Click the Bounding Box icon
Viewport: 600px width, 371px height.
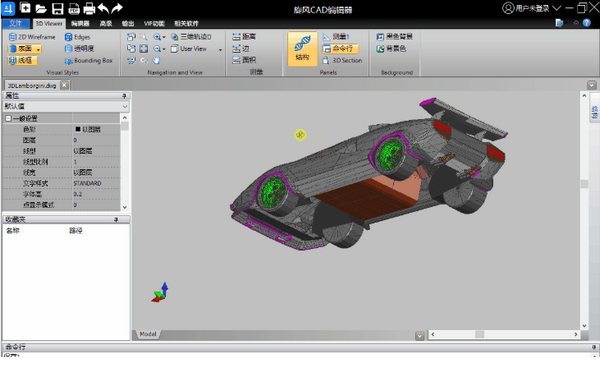[x=68, y=60]
